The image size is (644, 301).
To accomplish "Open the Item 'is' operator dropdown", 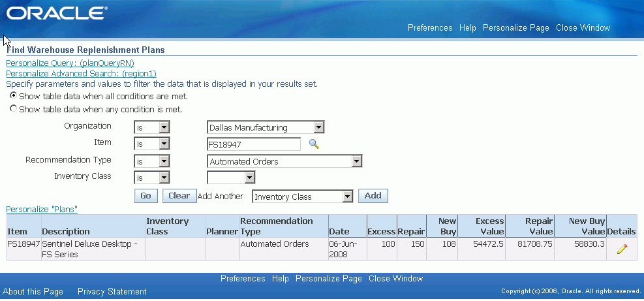I will 152,144.
